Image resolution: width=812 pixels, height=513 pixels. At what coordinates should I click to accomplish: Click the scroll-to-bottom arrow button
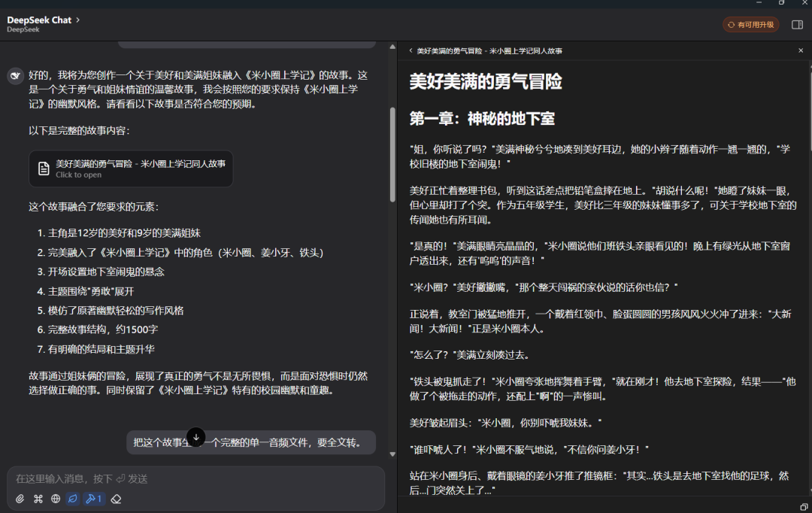coord(196,437)
